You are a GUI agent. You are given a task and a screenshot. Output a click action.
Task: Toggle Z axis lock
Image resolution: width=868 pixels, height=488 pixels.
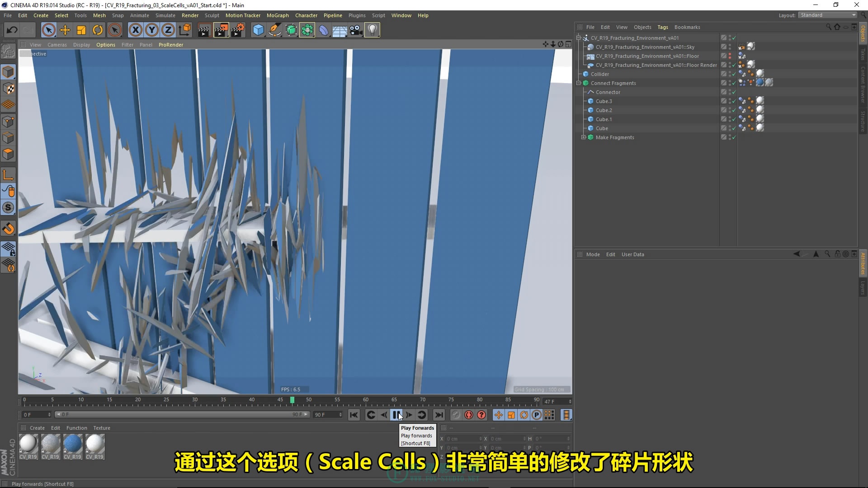coord(168,30)
